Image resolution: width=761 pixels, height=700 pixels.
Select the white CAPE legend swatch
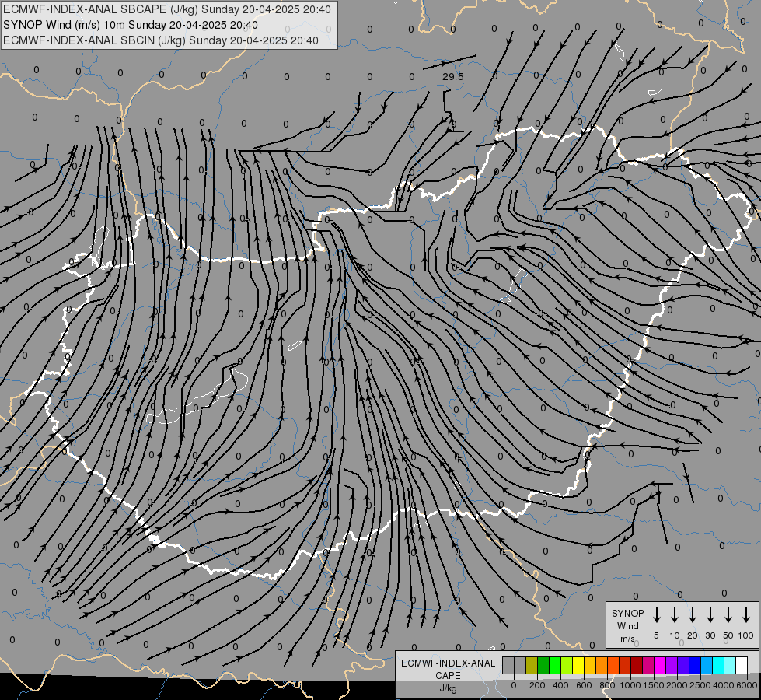[x=741, y=665]
